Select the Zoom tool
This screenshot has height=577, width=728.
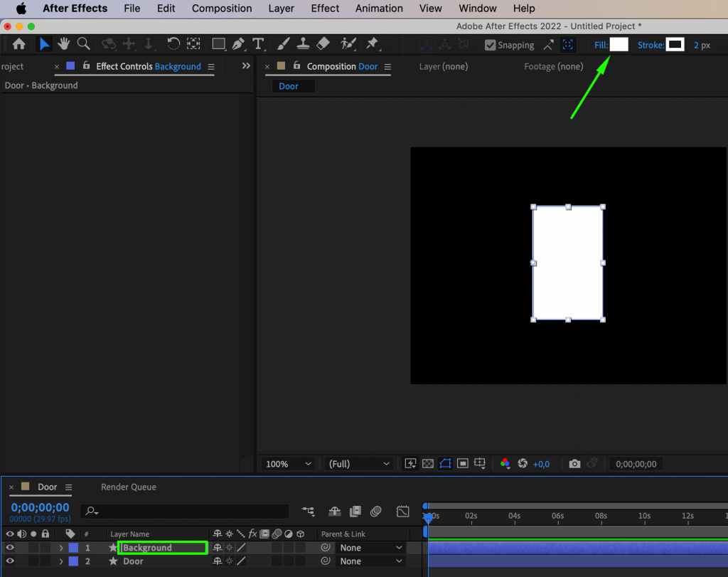83,43
